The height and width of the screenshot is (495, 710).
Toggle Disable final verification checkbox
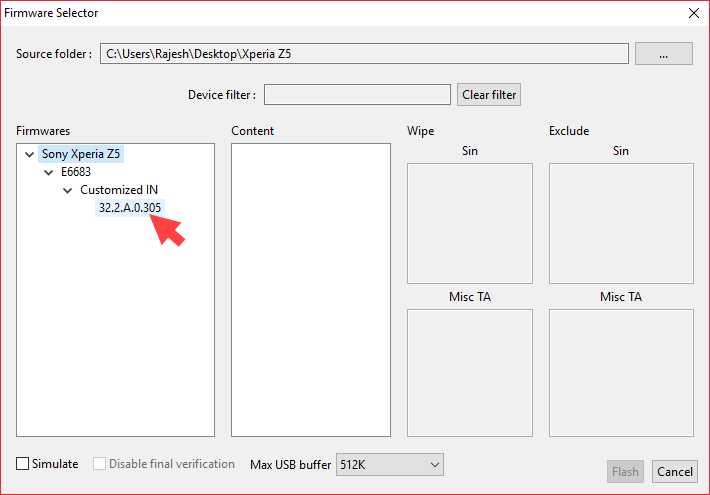(x=99, y=464)
